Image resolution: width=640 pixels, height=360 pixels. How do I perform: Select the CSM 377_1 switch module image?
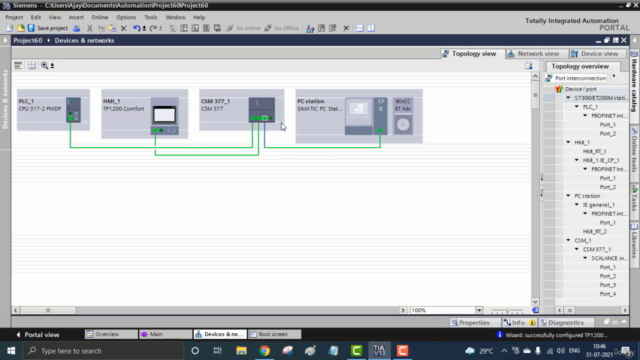[262, 110]
